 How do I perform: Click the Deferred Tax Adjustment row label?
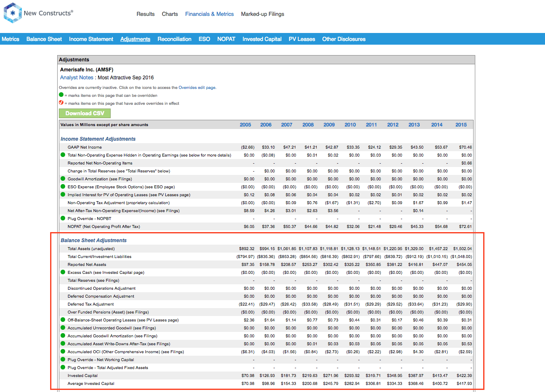pos(91,304)
